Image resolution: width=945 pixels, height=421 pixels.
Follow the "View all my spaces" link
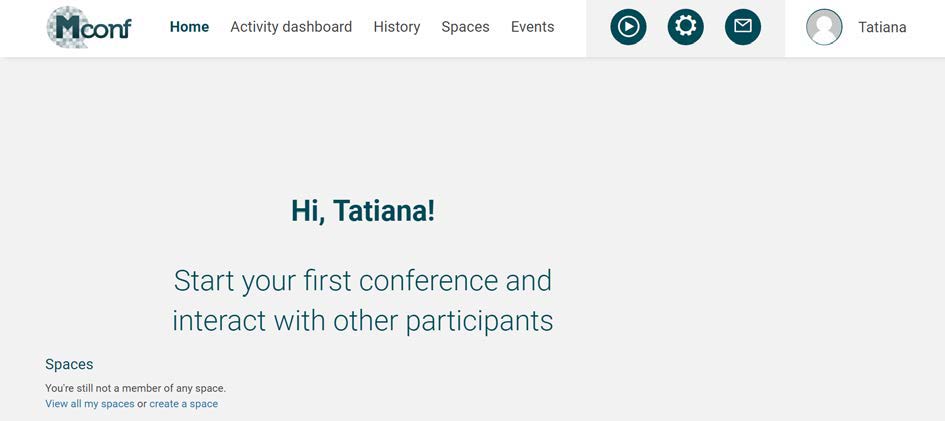click(90, 404)
